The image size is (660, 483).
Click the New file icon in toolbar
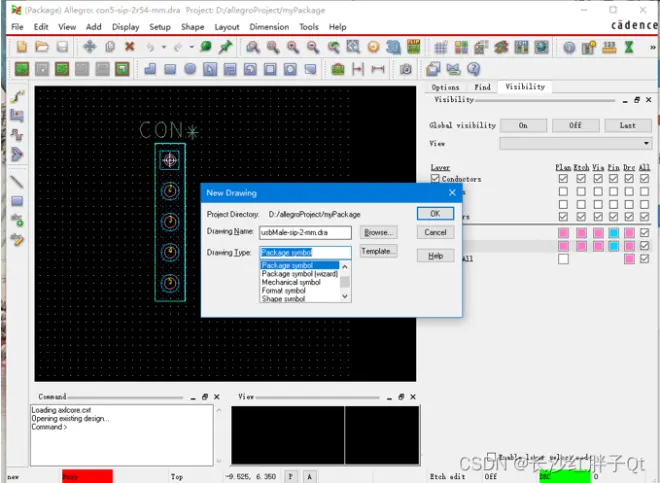coord(21,47)
